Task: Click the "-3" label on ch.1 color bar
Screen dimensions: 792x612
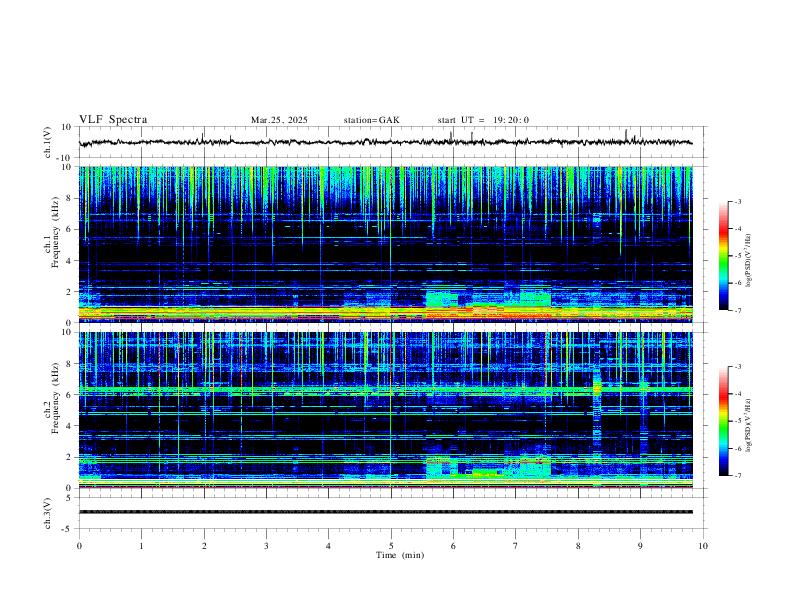Action: [737, 201]
